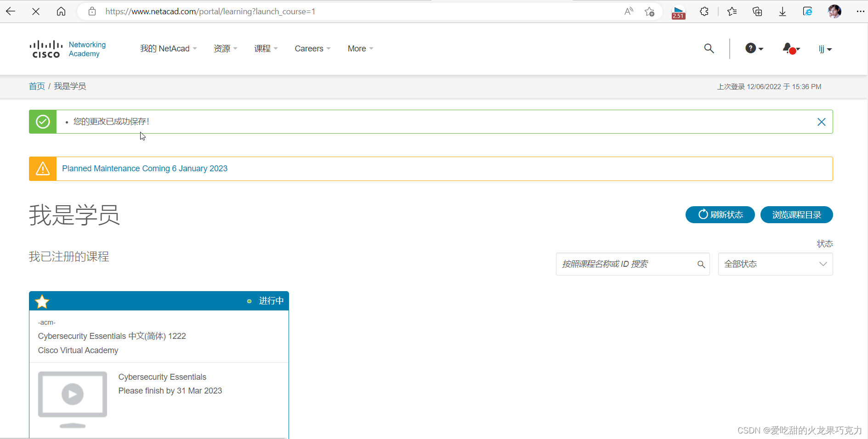This screenshot has height=439, width=868.
Task: View site lock security info
Action: [92, 11]
